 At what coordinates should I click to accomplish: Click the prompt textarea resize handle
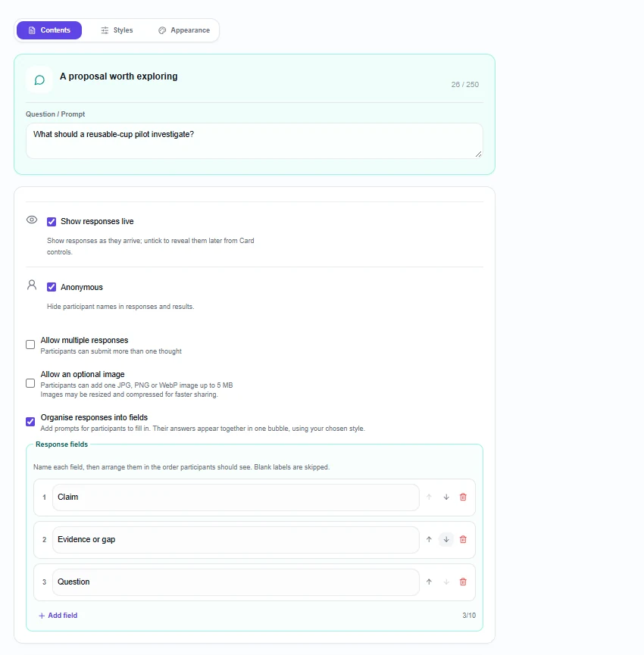(479, 154)
